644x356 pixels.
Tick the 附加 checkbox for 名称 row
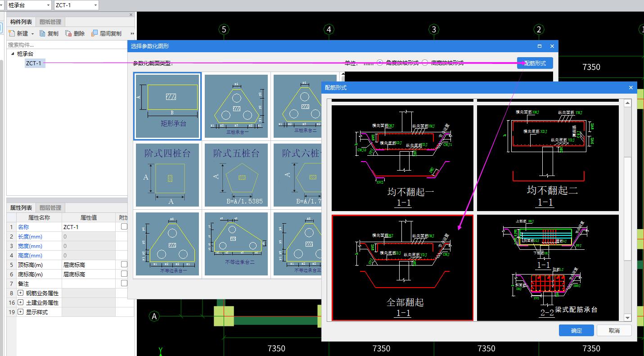point(124,227)
